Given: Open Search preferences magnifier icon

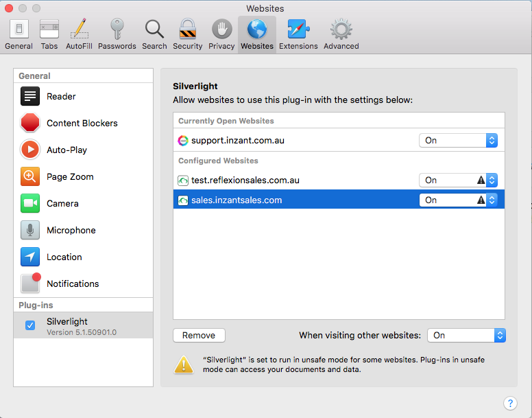Looking at the screenshot, I should tap(154, 30).
